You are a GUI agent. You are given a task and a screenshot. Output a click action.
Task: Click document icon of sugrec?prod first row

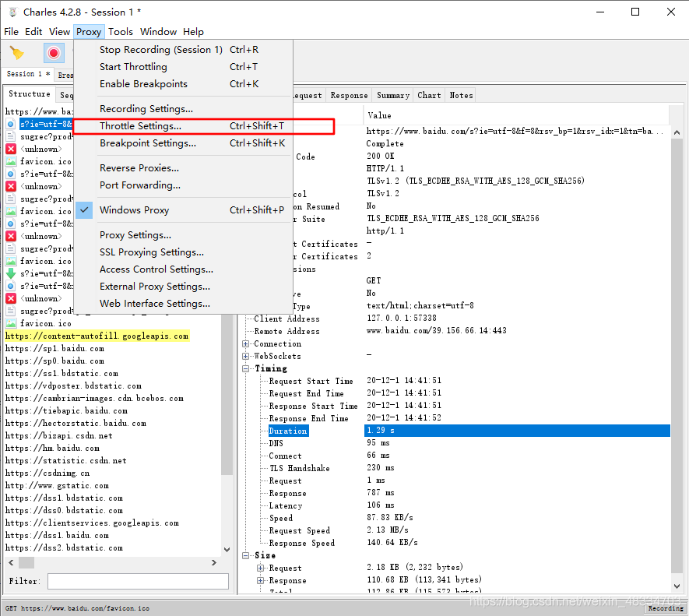click(11, 137)
